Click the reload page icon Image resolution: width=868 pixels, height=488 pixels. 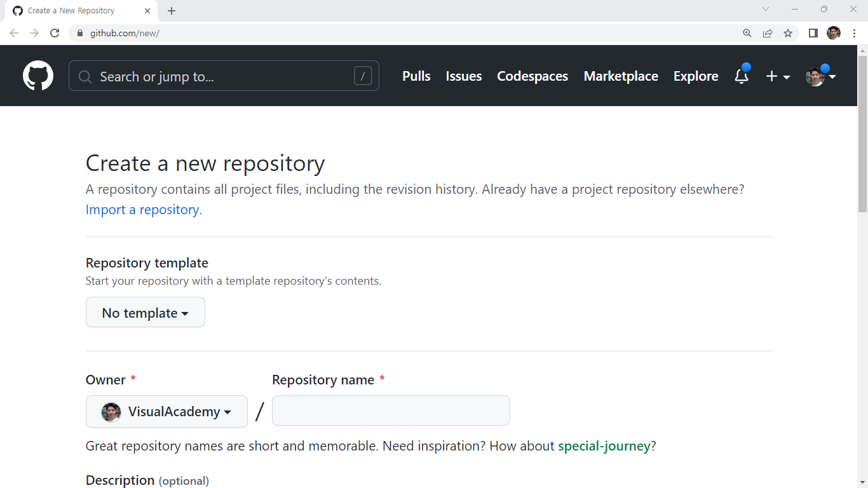[55, 33]
